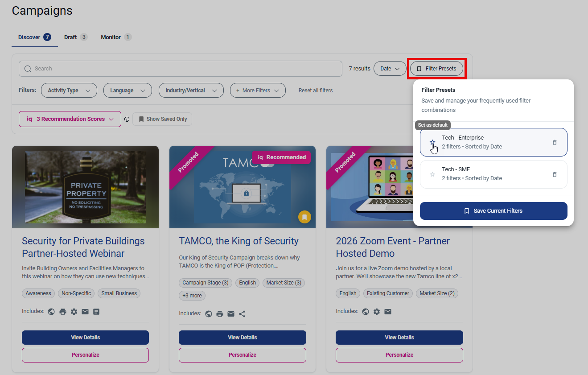
Task: Click web globe icon on Zoom Event card
Action: [366, 312]
